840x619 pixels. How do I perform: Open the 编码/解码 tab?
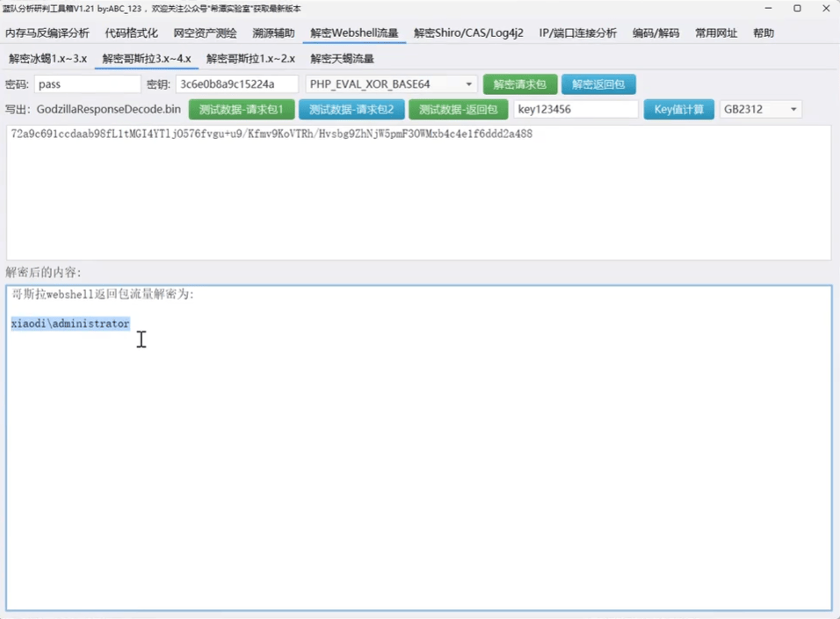655,33
